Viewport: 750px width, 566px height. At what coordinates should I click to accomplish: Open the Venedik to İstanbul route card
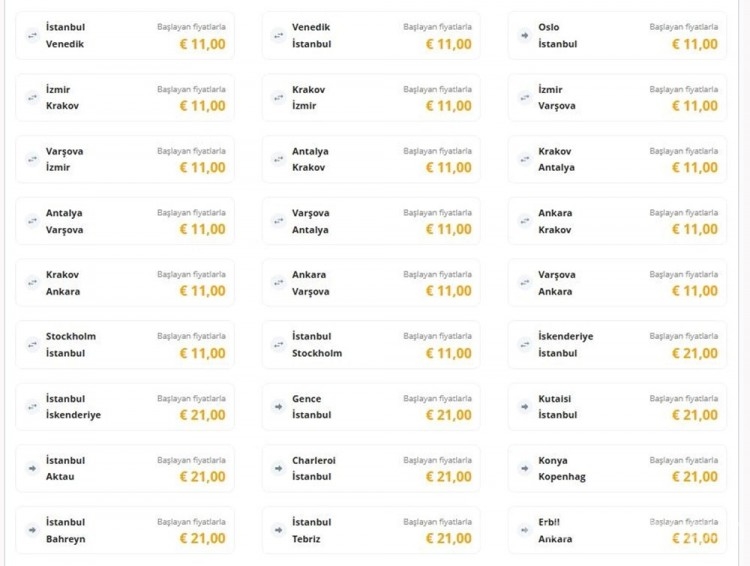click(370, 36)
